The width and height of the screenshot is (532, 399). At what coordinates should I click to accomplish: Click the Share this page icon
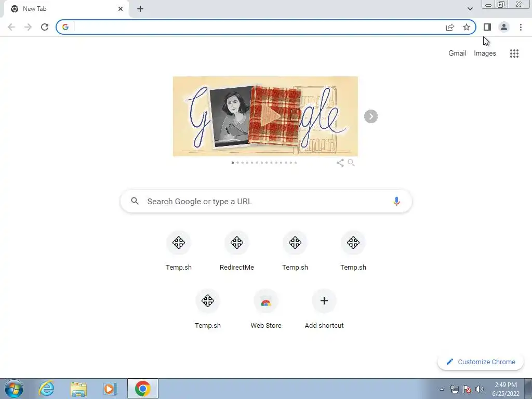coord(450,27)
